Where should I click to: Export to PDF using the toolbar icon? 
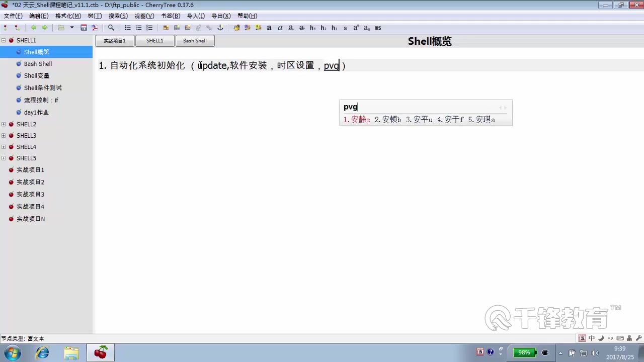[x=95, y=28]
